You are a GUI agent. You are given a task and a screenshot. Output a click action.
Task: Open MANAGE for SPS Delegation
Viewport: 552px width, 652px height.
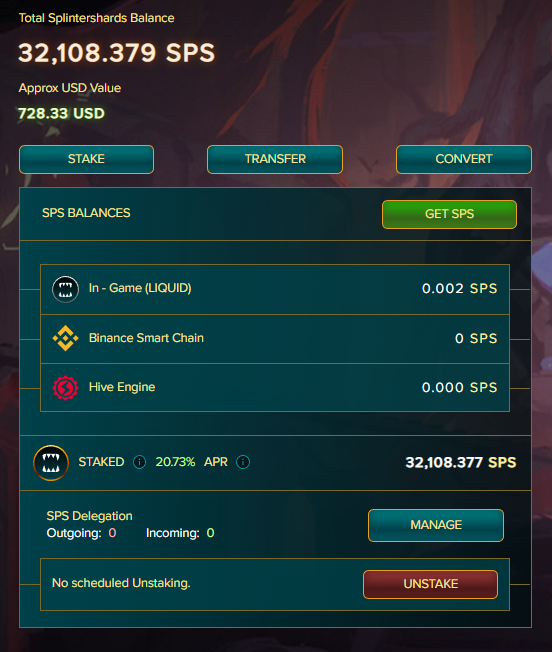(436, 525)
